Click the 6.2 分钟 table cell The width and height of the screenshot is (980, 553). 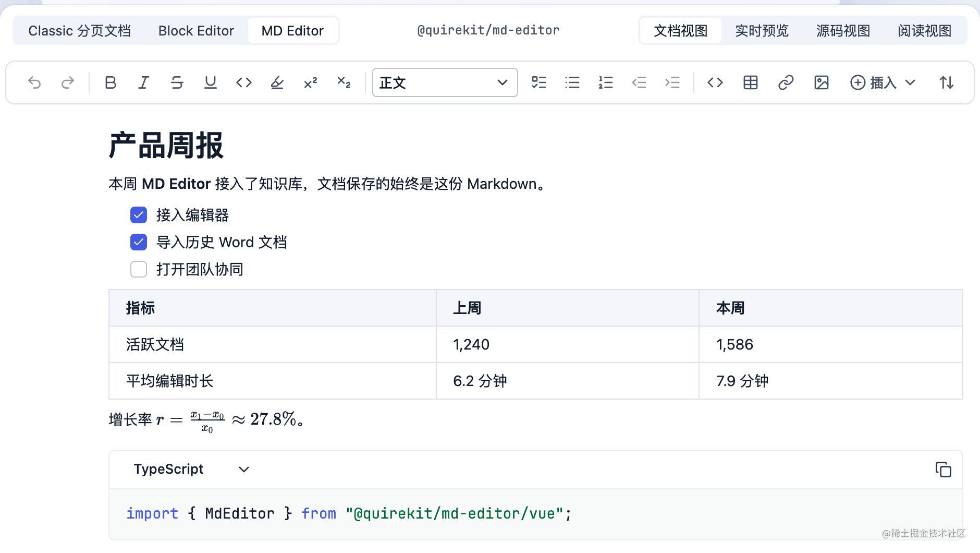coord(567,381)
